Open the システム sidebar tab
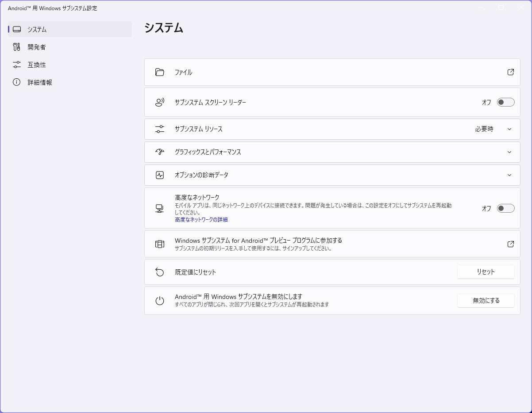Image resolution: width=532 pixels, height=413 pixels. tap(70, 29)
